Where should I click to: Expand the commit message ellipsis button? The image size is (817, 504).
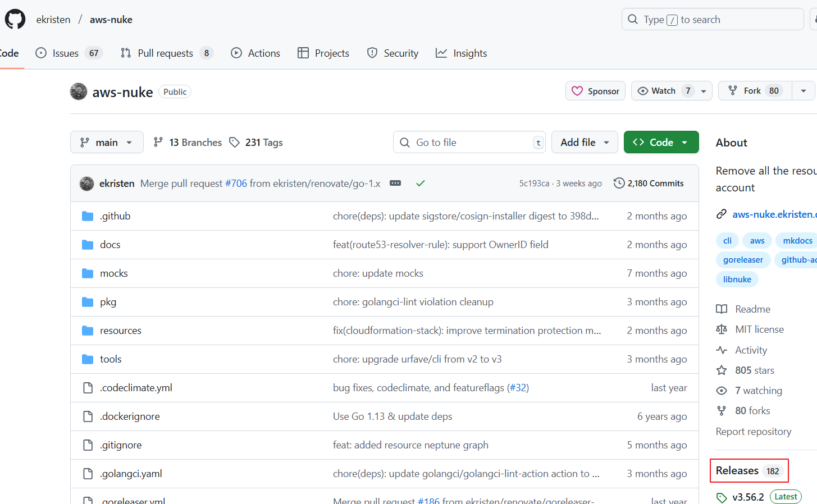(x=395, y=183)
